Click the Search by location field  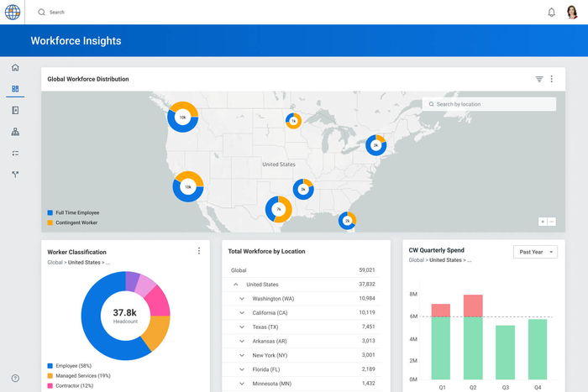(x=490, y=105)
